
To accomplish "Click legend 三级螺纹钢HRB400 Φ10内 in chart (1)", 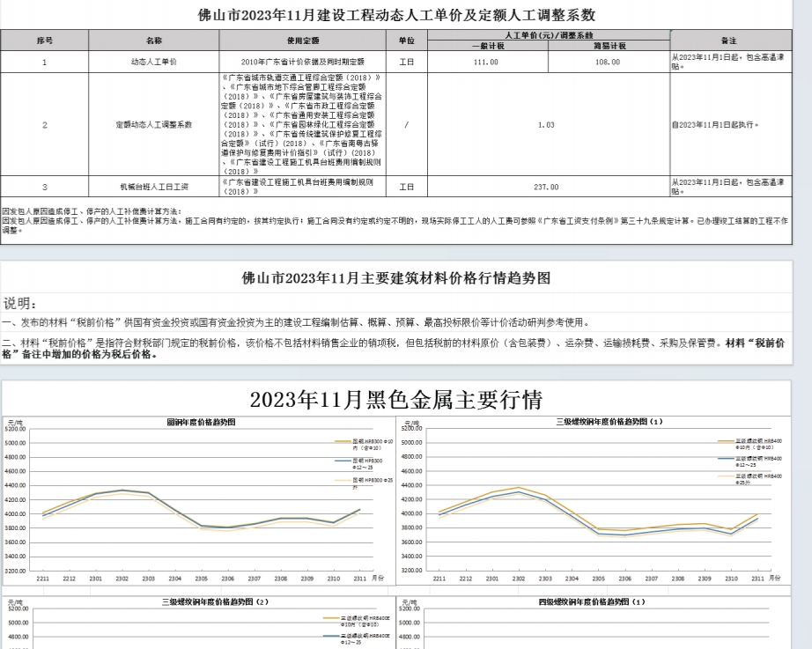I will (749, 444).
